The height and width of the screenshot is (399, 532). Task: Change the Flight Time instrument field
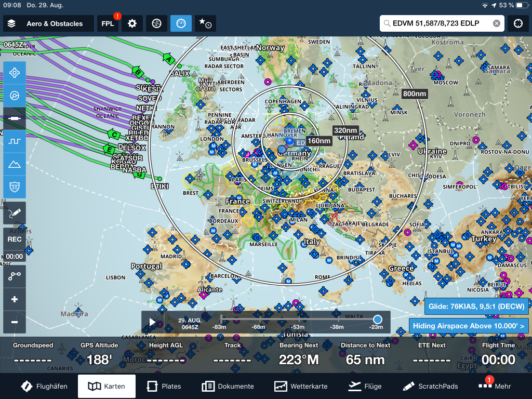pos(498,354)
